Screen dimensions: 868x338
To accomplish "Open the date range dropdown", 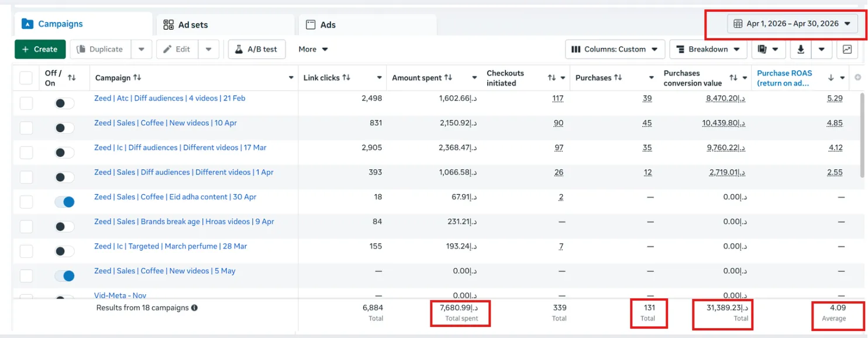I will (793, 24).
